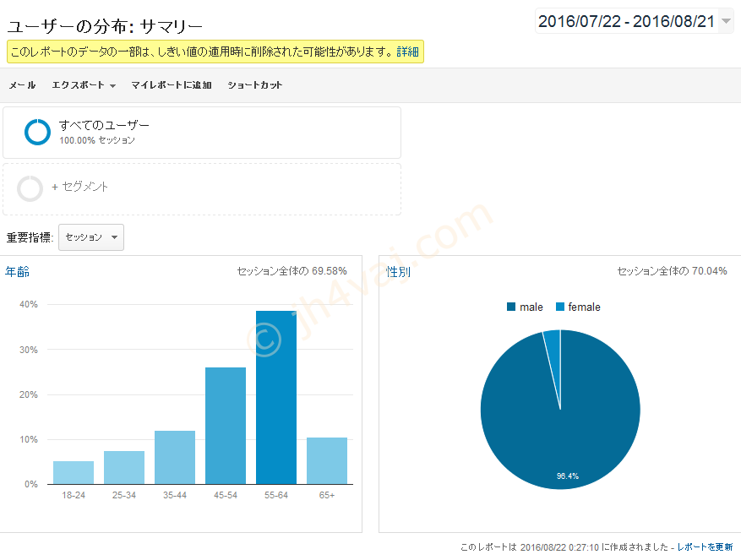Click the 40% axis label

pyautogui.click(x=29, y=304)
